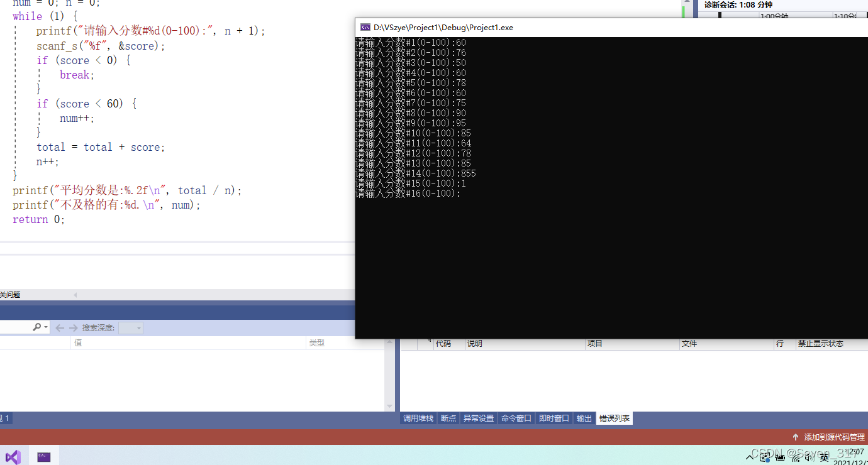Click the console line 请输入分数#14(0-100):855
Viewport: 868px width, 465px height.
point(416,173)
